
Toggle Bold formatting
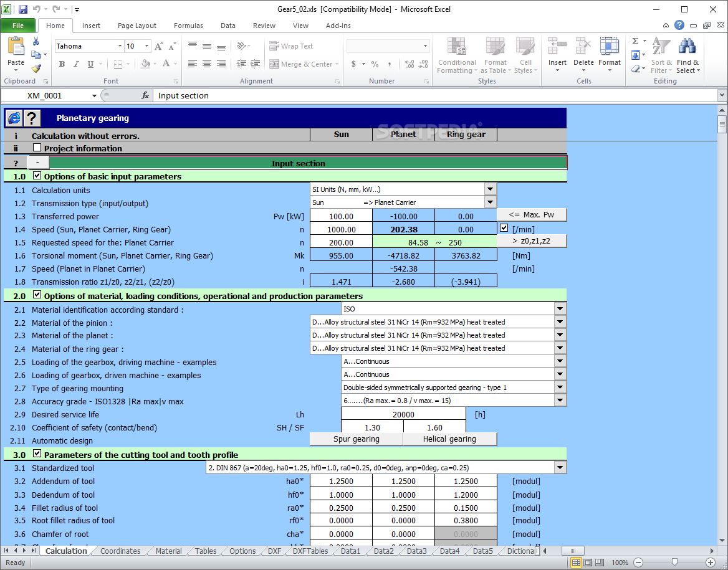pyautogui.click(x=62, y=64)
